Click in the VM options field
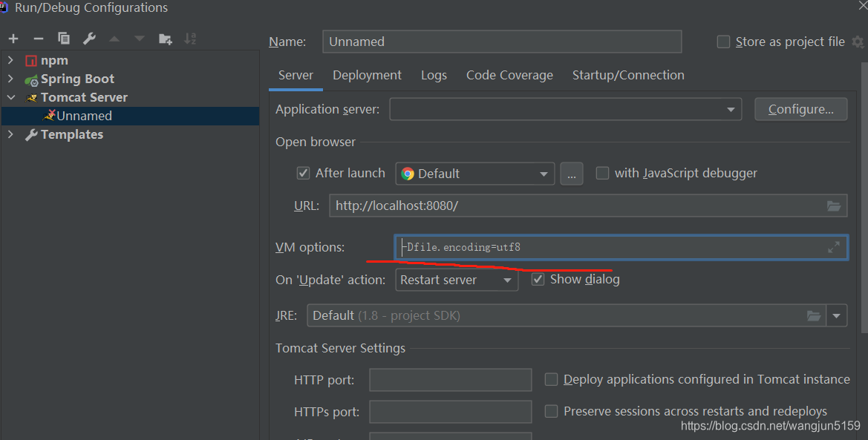This screenshot has width=868, height=440. coord(621,247)
